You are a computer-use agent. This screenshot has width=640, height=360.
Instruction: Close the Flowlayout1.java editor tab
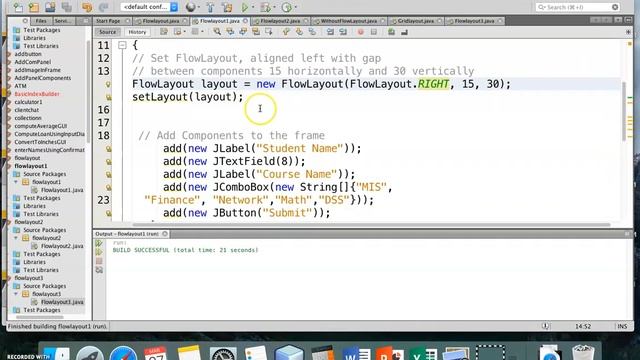click(x=245, y=21)
